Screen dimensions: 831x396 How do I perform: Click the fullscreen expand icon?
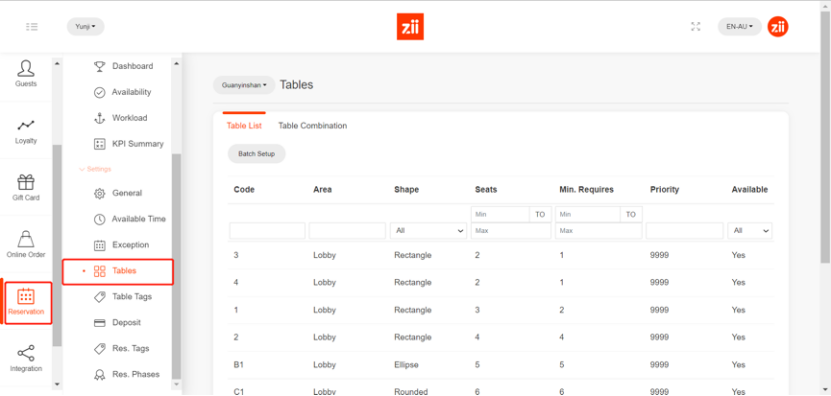tap(696, 27)
